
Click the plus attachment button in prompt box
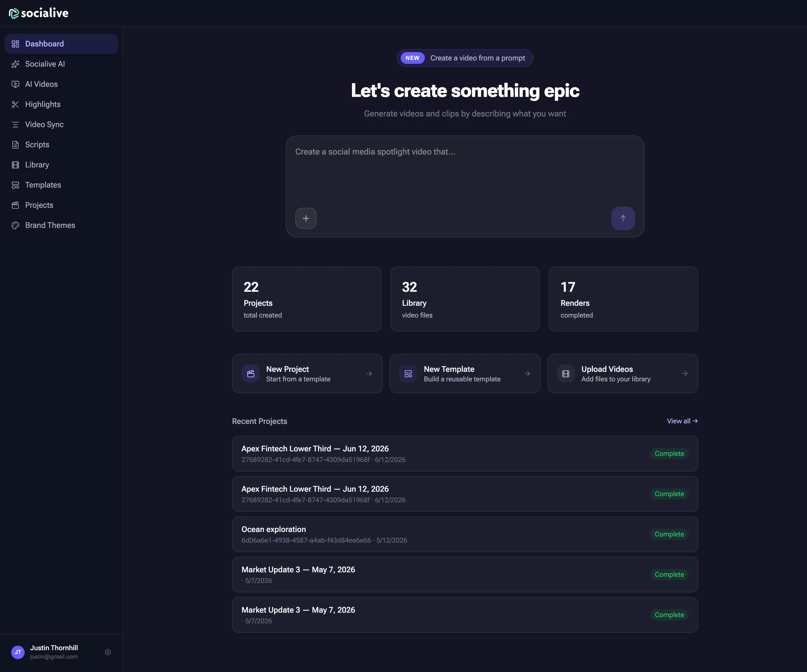pos(306,218)
